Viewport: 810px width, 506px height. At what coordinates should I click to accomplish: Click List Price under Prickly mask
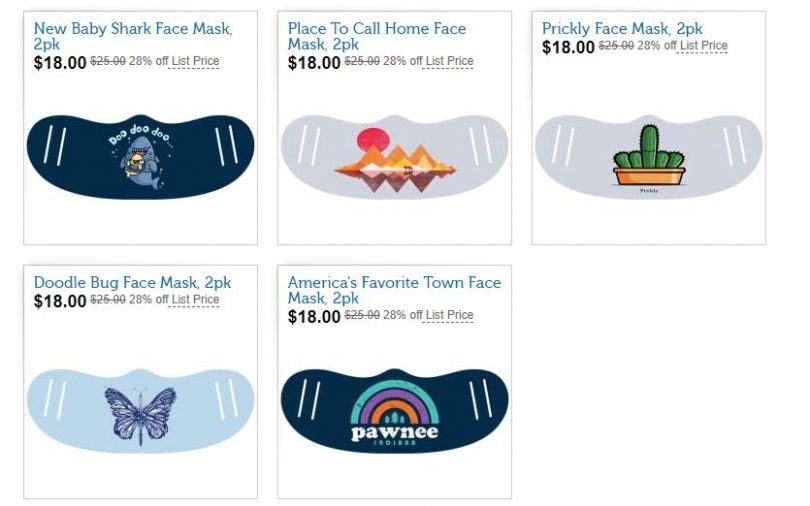(703, 46)
